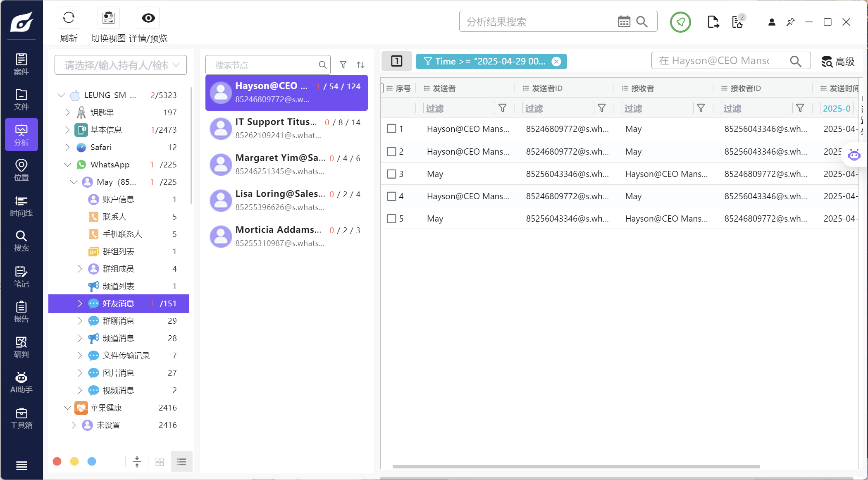
Task: Open the holder/examiner selection dropdown
Action: coord(120,65)
